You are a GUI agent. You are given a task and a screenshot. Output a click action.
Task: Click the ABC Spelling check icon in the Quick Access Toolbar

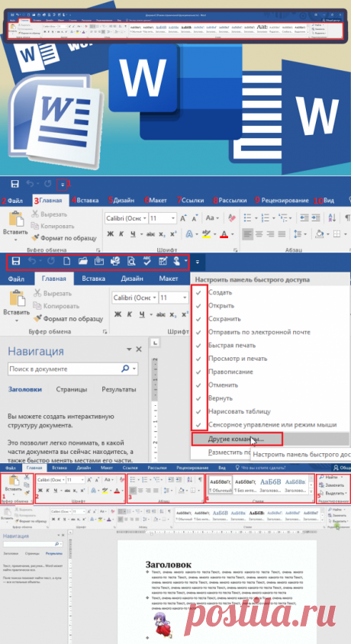[147, 261]
